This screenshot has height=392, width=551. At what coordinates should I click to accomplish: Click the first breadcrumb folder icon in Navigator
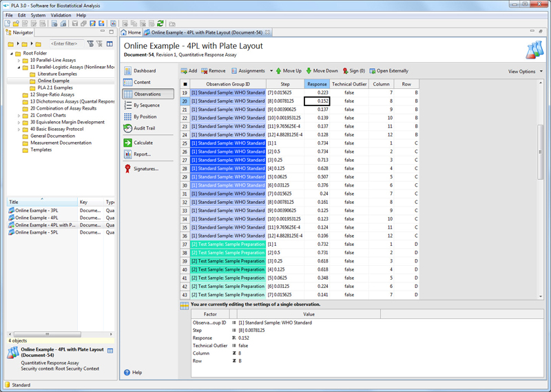[11, 44]
